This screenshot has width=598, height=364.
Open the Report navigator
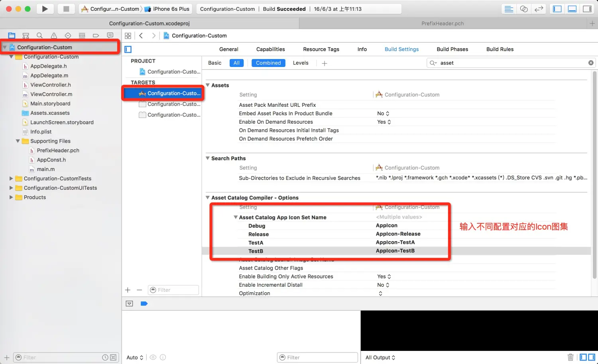click(x=110, y=35)
